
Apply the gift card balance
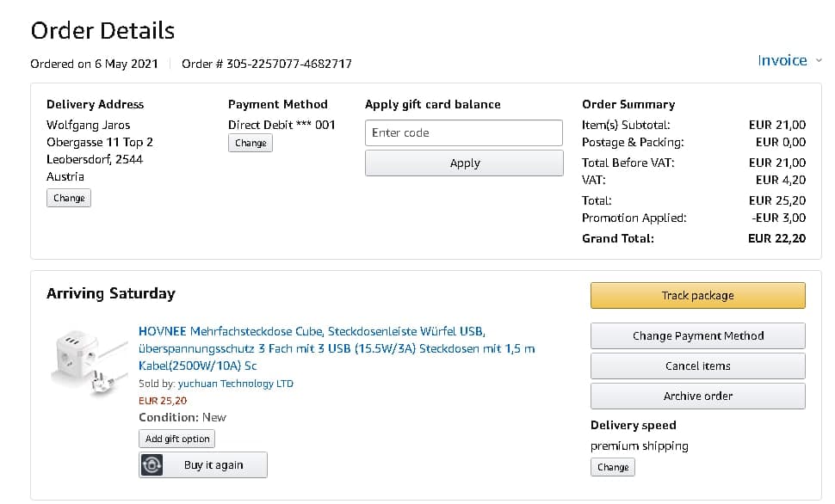[464, 163]
